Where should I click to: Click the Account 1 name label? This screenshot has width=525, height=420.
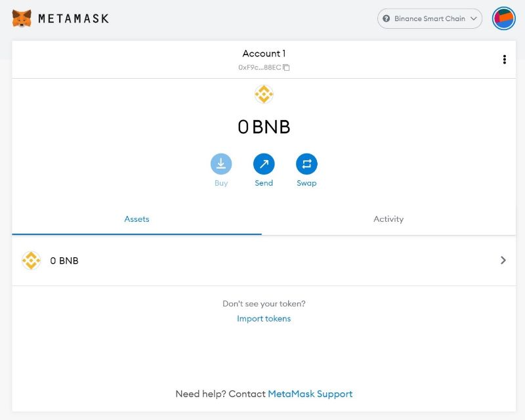[x=264, y=54]
